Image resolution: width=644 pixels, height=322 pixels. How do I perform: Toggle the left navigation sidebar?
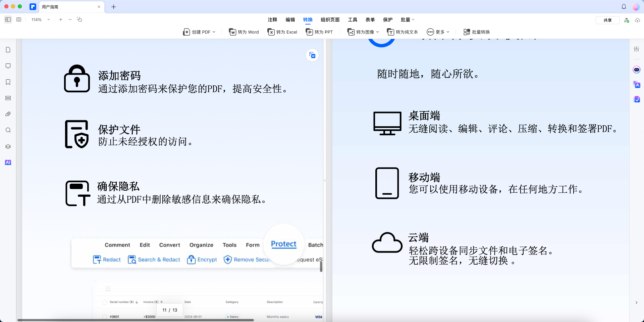pos(8,20)
